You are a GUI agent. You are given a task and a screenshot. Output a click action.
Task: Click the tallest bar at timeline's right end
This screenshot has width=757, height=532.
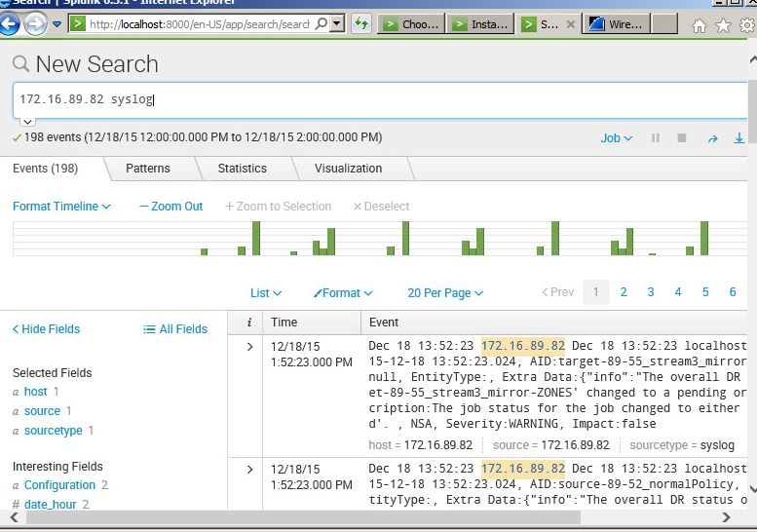click(704, 238)
